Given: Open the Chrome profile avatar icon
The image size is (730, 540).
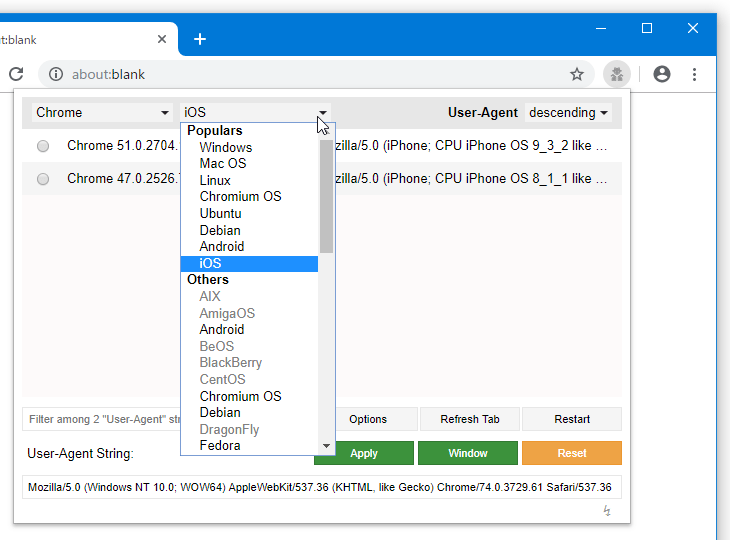Looking at the screenshot, I should point(662,74).
